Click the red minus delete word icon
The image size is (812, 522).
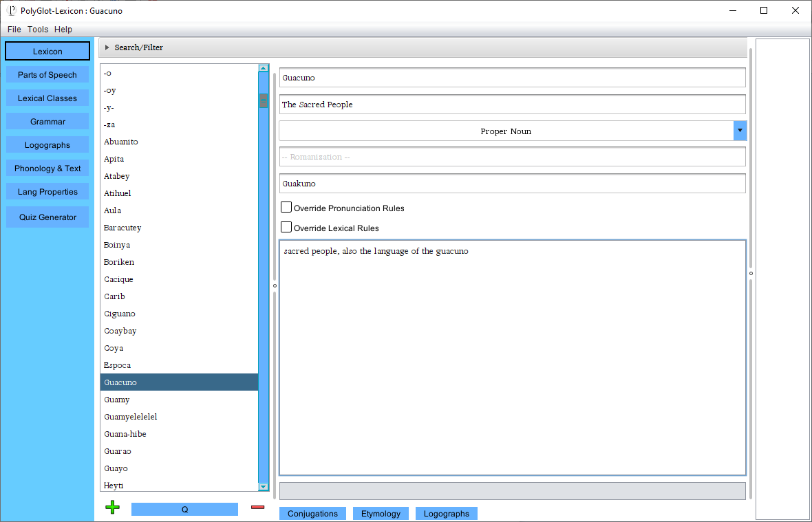pos(257,508)
